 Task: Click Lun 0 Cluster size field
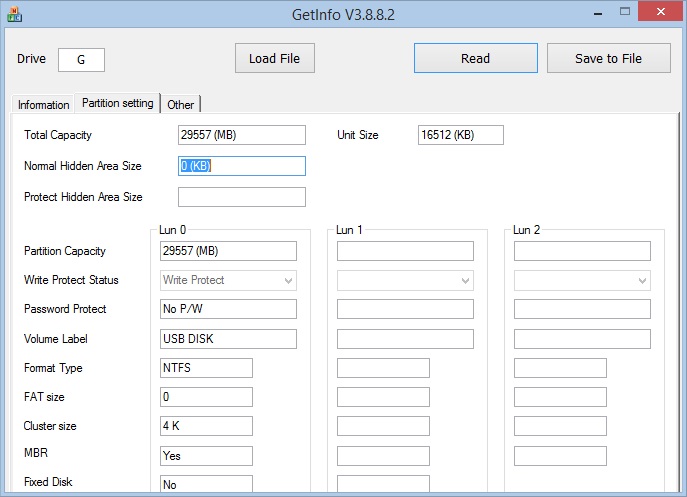tap(206, 426)
